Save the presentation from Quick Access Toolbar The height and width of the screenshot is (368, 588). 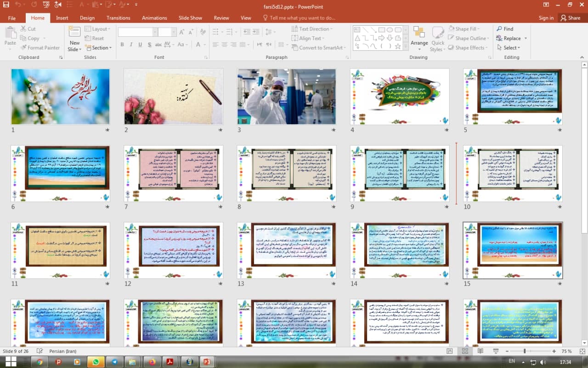(6, 5)
